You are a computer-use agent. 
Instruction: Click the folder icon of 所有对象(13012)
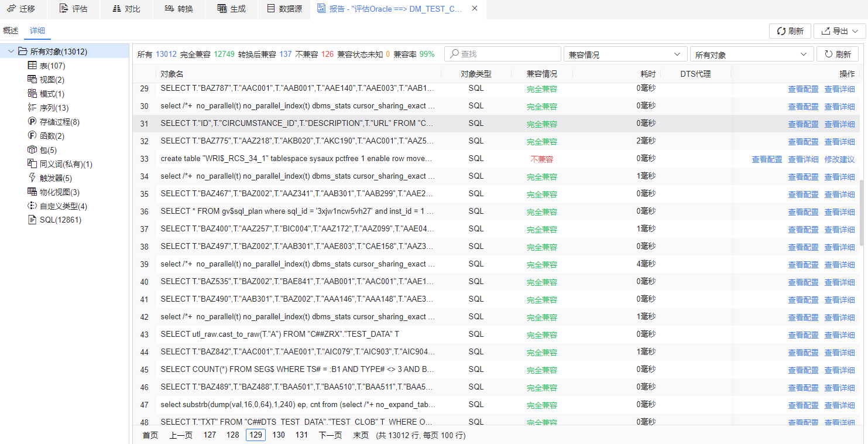coord(23,52)
